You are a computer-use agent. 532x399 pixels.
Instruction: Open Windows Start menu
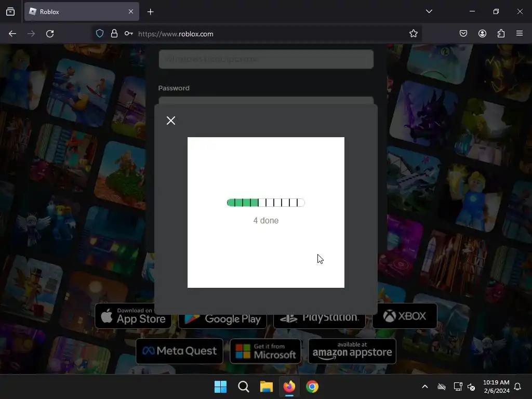pos(220,387)
